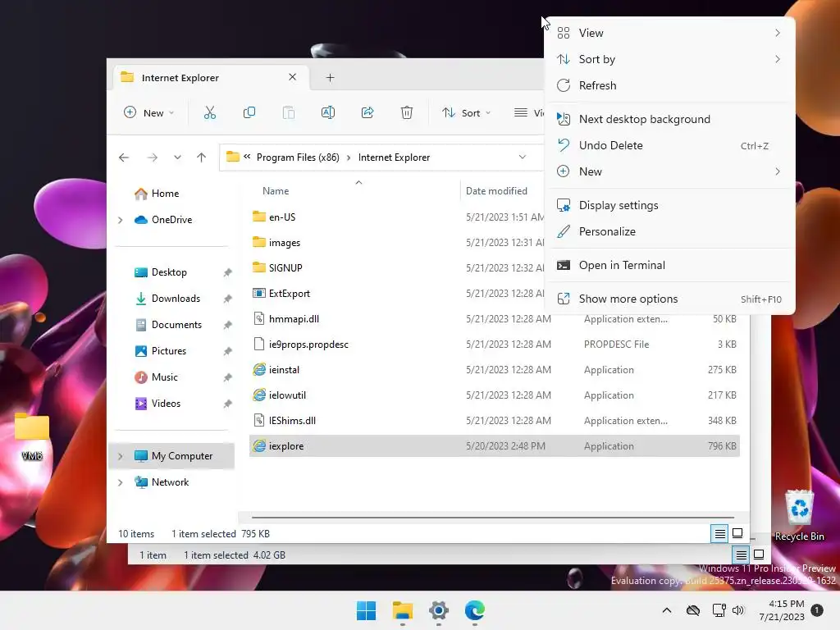This screenshot has height=630, width=840.
Task: Click Show more options menu entry
Action: 669,299
